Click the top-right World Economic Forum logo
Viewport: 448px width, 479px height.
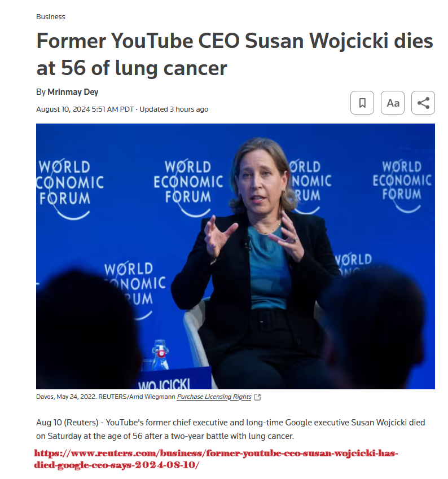coord(402,186)
